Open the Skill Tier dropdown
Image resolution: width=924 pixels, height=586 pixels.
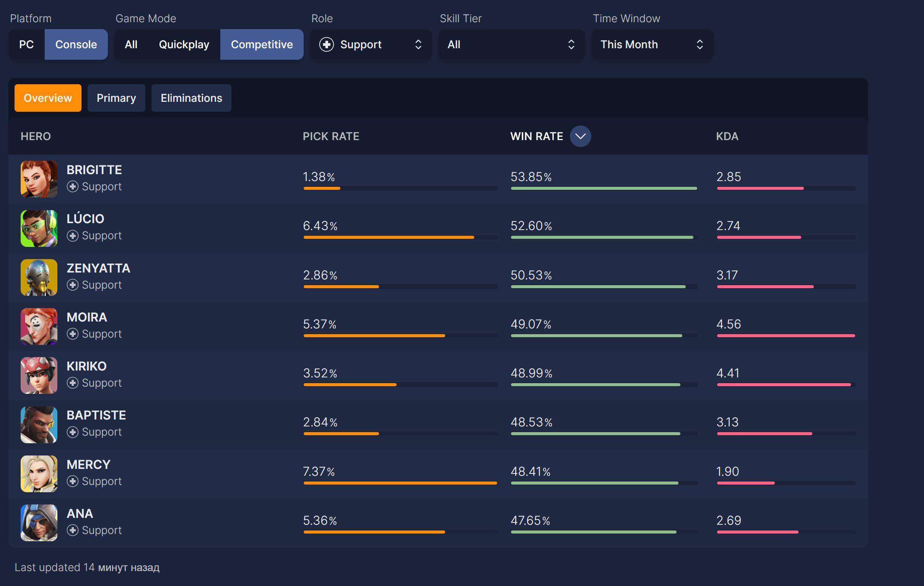click(511, 44)
